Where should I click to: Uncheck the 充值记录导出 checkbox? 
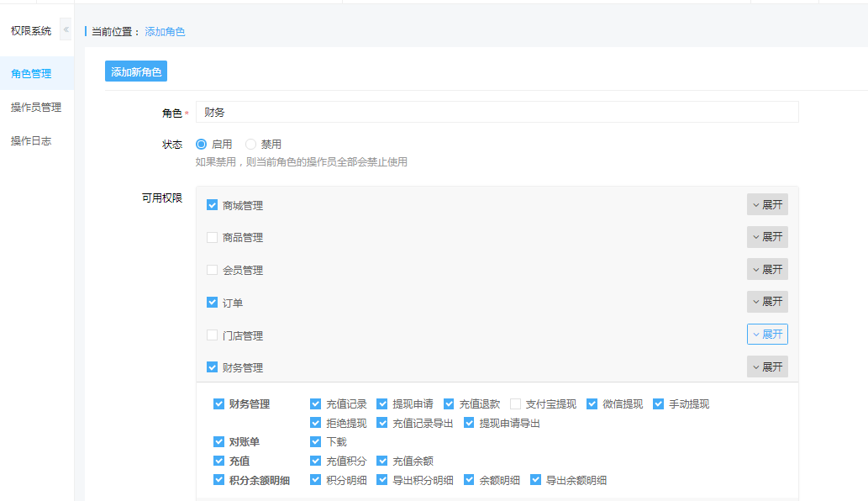pos(382,423)
